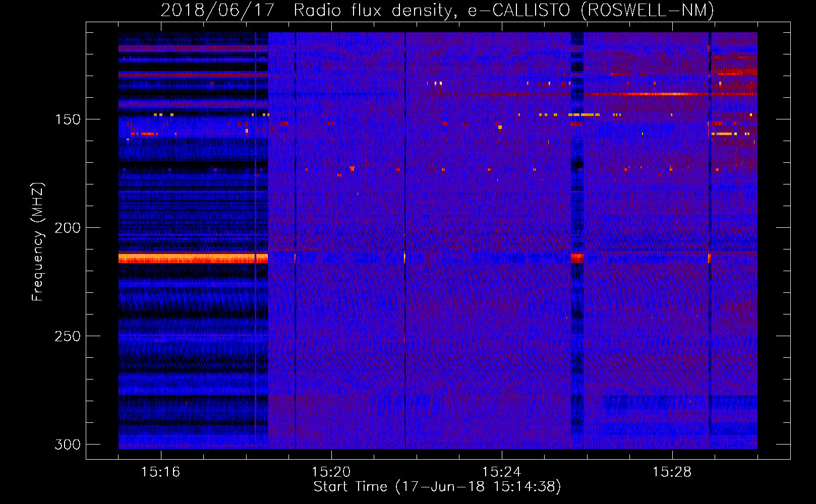Click the 15:20 time tick label
The image size is (816, 504).
[331, 472]
